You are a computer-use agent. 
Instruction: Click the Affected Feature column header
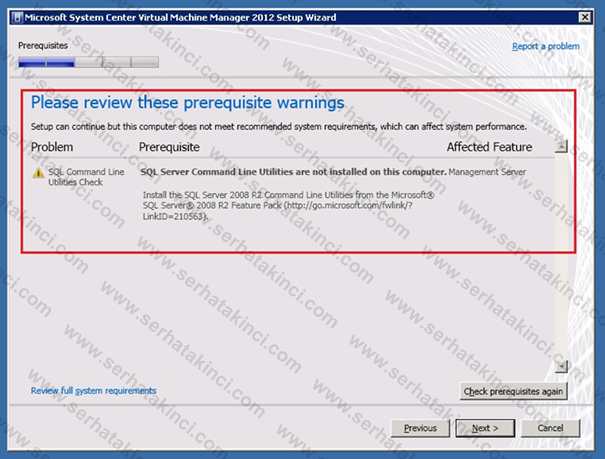(x=489, y=147)
